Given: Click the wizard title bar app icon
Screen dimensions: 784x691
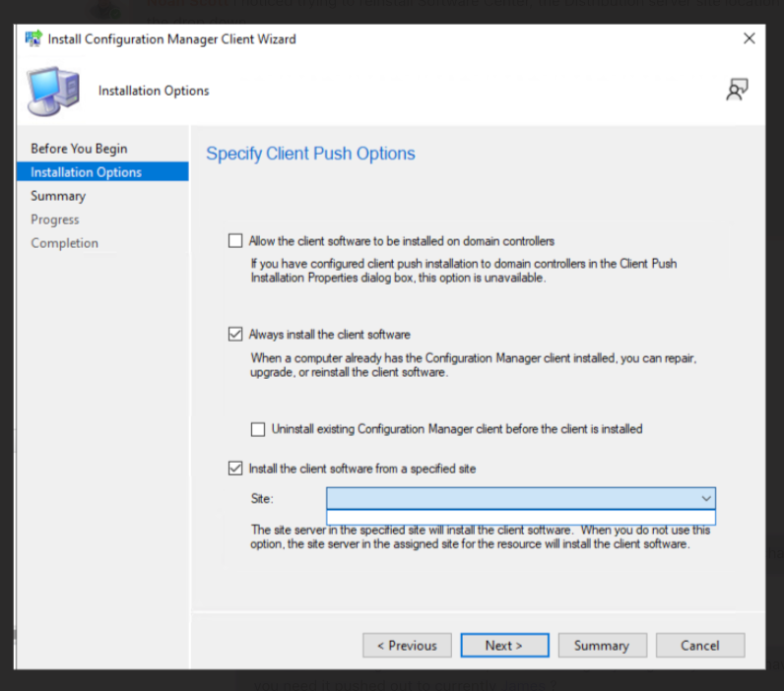Looking at the screenshot, I should [x=33, y=38].
